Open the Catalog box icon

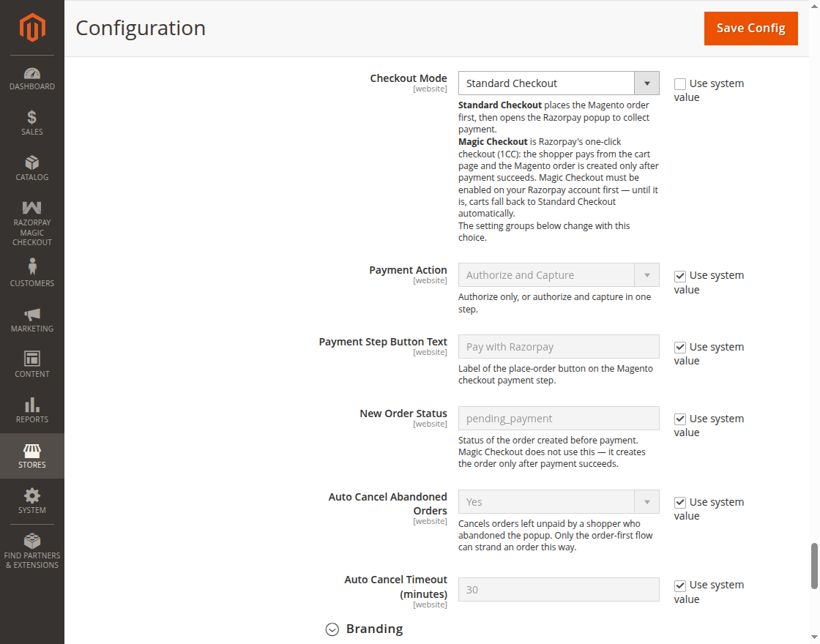[32, 162]
